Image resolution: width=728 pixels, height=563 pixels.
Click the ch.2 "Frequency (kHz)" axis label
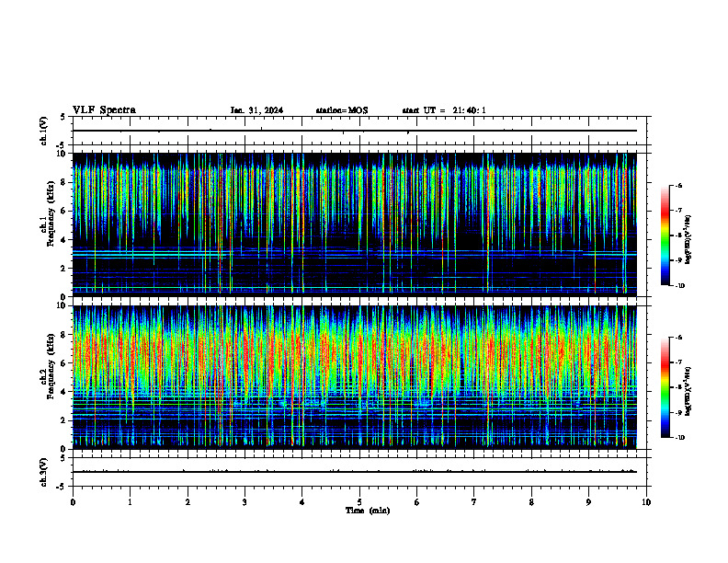pos(51,365)
